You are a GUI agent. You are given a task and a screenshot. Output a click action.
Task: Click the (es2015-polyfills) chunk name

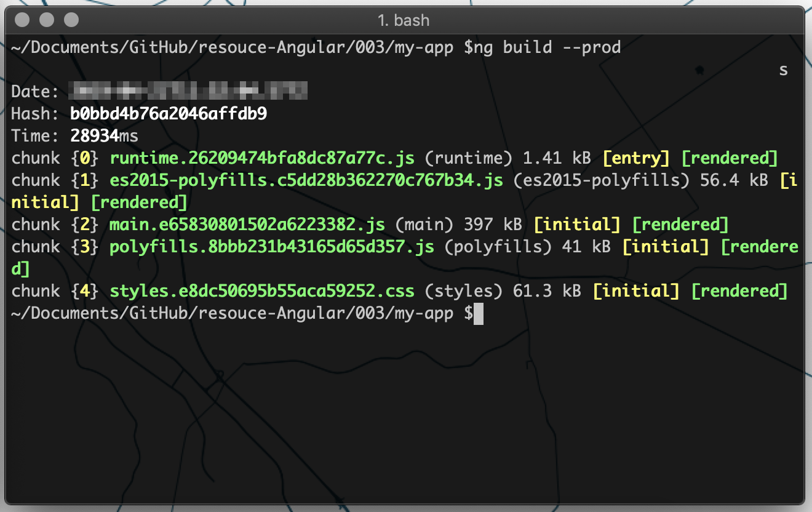pyautogui.click(x=602, y=180)
